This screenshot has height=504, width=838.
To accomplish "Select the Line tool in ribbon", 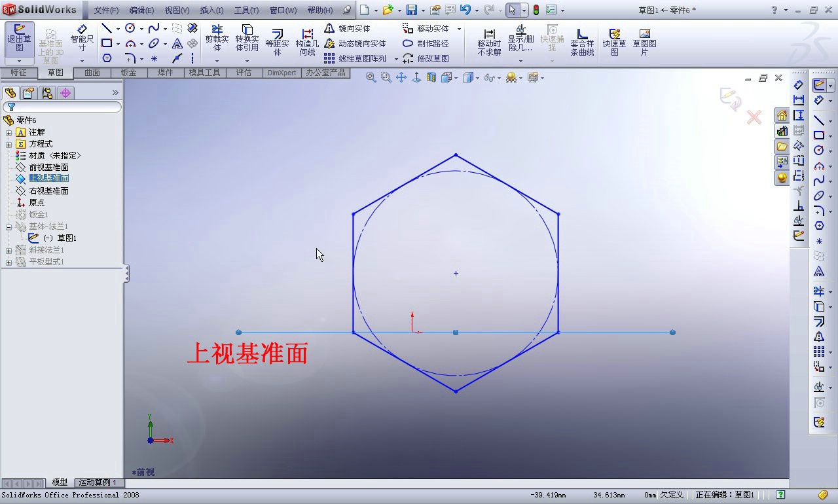I will [x=106, y=28].
